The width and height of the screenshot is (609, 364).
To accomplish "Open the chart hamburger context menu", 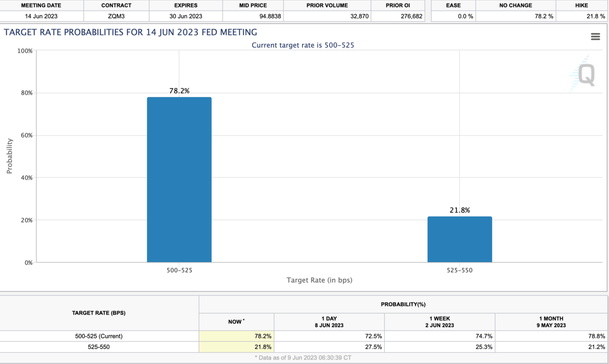I will 595,37.
